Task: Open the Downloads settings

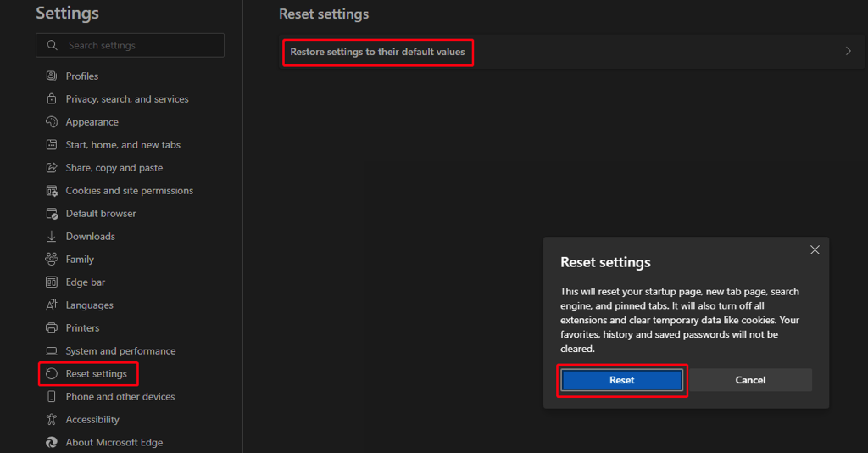Action: pyautogui.click(x=90, y=237)
